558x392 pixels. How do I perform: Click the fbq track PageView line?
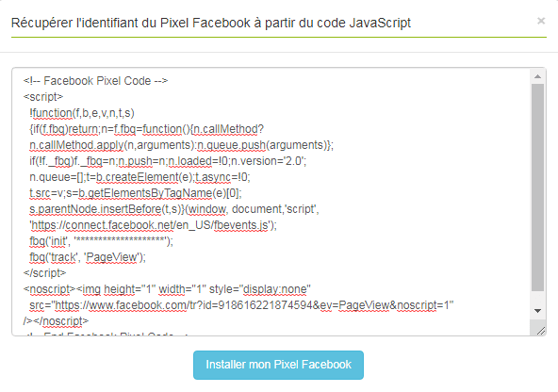coord(88,257)
